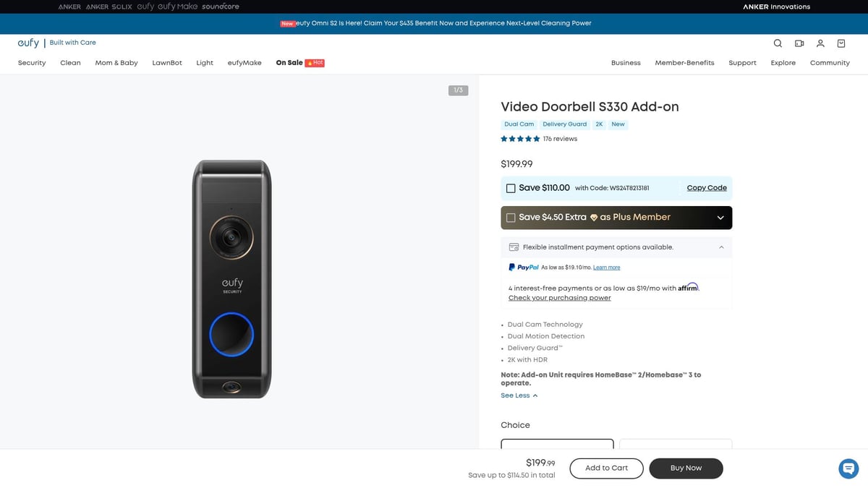
Task: Click the Copy Code link
Action: 707,188
